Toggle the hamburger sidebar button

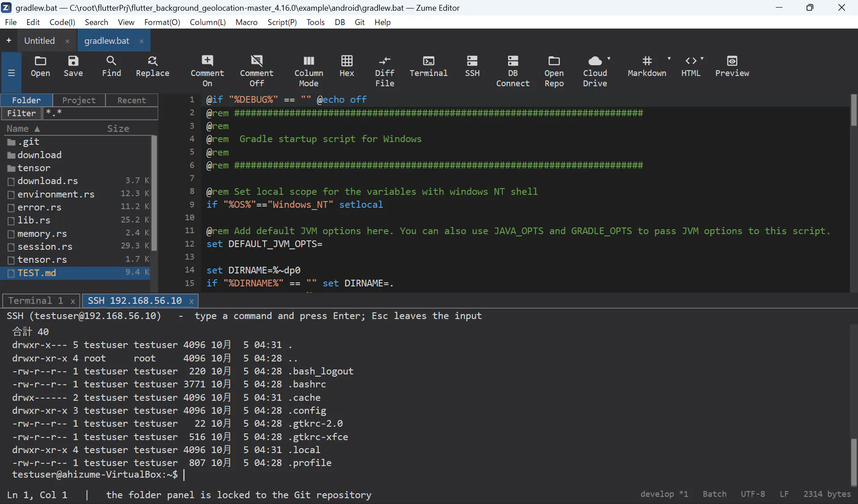pos(12,72)
